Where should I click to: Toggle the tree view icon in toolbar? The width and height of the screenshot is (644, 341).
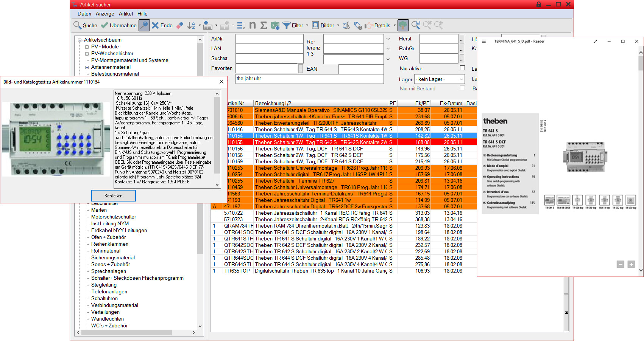click(x=403, y=25)
